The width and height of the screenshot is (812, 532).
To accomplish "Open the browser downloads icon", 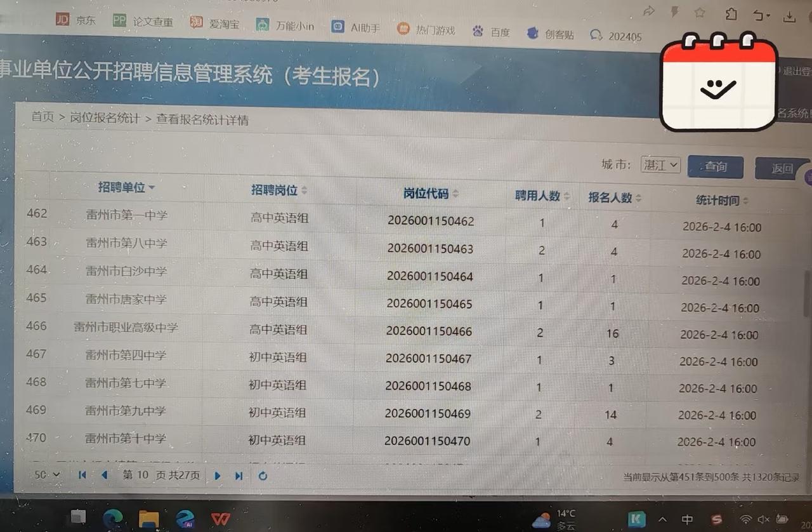I will pos(790,17).
